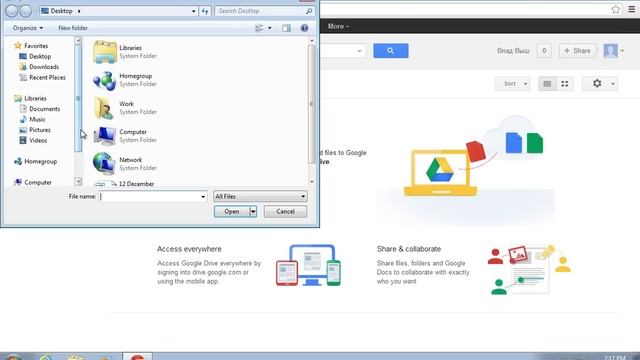Focus the File name input field
The width and height of the screenshot is (640, 360).
tap(149, 196)
